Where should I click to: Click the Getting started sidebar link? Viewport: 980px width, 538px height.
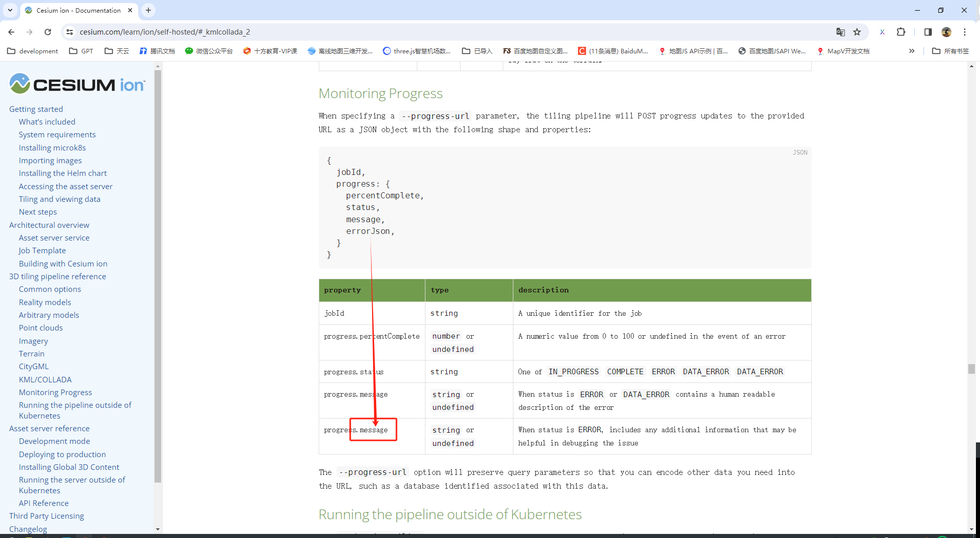[36, 109]
